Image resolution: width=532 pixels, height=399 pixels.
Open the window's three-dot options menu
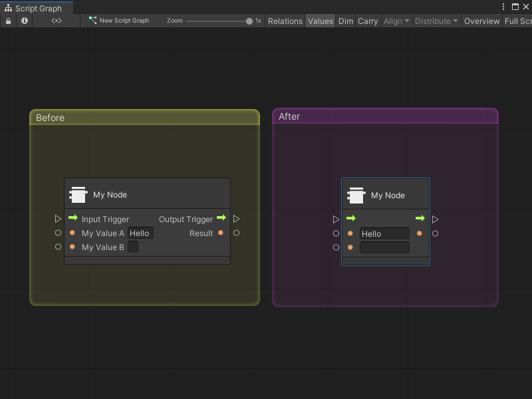pyautogui.click(x=503, y=7)
